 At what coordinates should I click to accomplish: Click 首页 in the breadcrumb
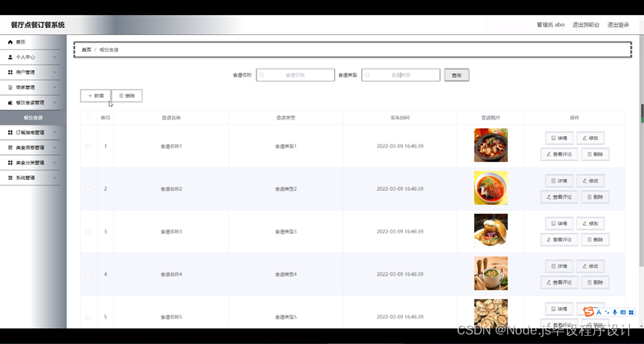coord(86,50)
